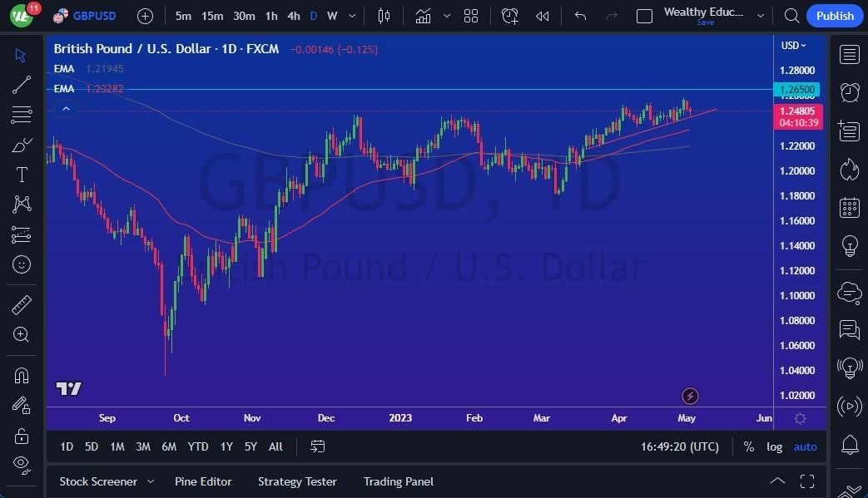Viewport: 868px width, 498px height.
Task: Open the Strategy Tester tab
Action: (297, 481)
